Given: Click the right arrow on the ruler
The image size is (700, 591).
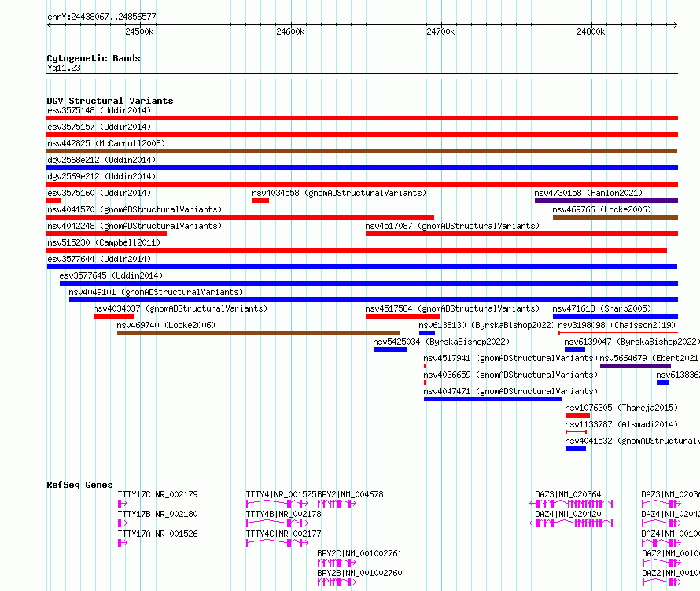Looking at the screenshot, I should pos(676,25).
